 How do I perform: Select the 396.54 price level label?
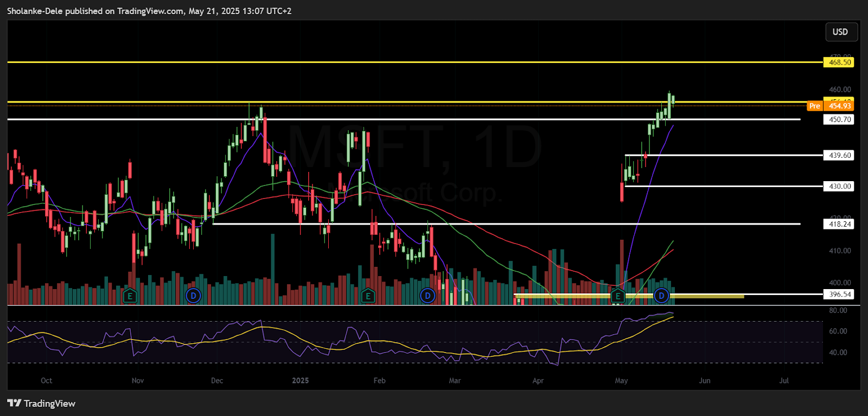coord(839,295)
